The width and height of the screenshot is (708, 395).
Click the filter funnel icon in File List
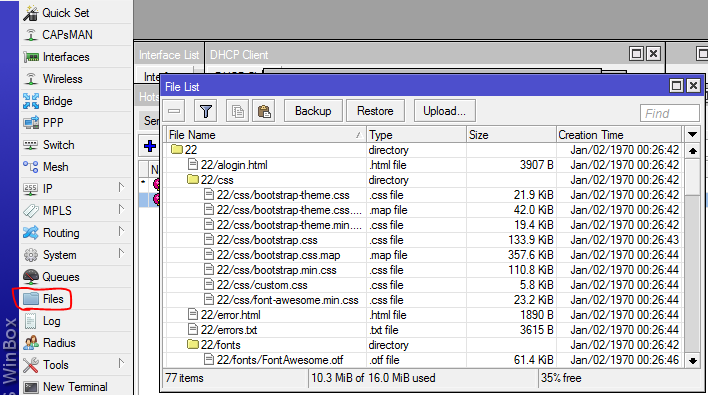coord(205,111)
